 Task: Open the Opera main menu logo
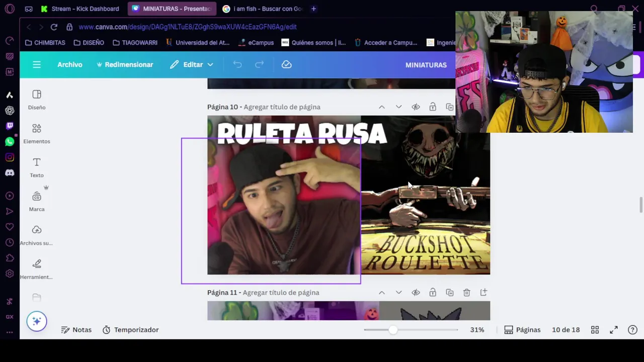click(x=10, y=9)
